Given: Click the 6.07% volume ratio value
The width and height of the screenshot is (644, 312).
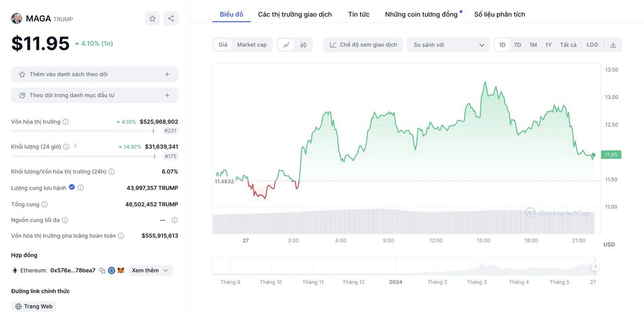Looking at the screenshot, I should pyautogui.click(x=170, y=172).
